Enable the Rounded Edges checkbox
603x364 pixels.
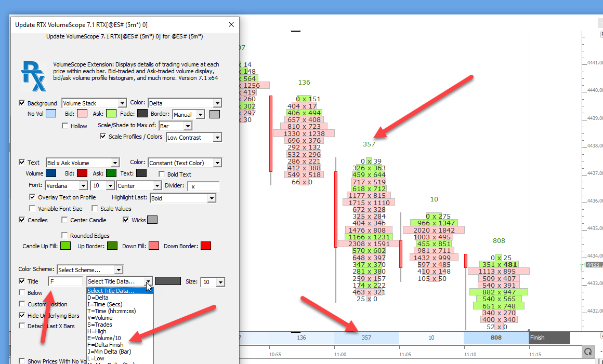[x=64, y=235]
